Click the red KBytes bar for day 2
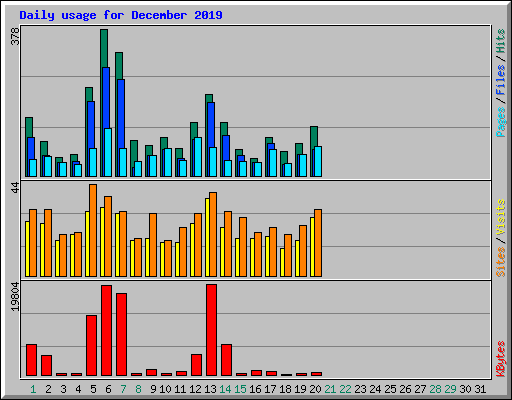512x400 pixels. [46, 365]
